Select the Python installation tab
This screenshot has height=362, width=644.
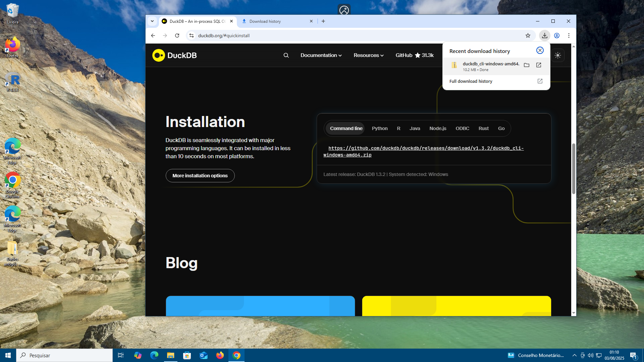(x=379, y=128)
